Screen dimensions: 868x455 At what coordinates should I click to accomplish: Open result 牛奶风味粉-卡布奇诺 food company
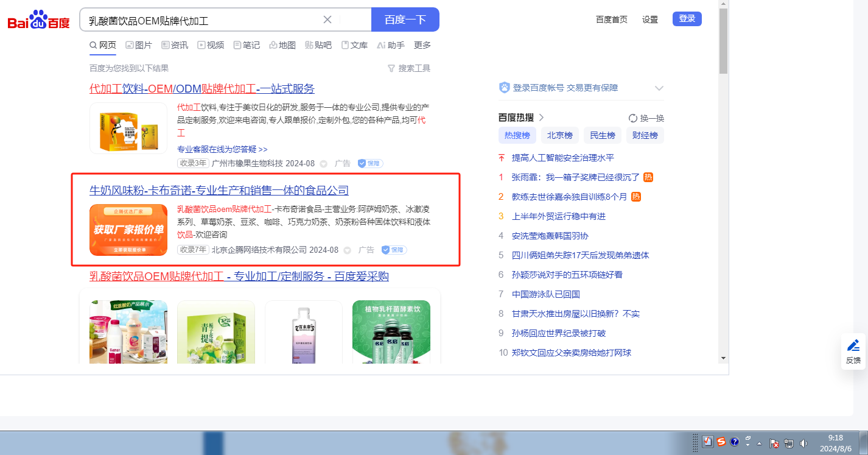[x=219, y=191]
